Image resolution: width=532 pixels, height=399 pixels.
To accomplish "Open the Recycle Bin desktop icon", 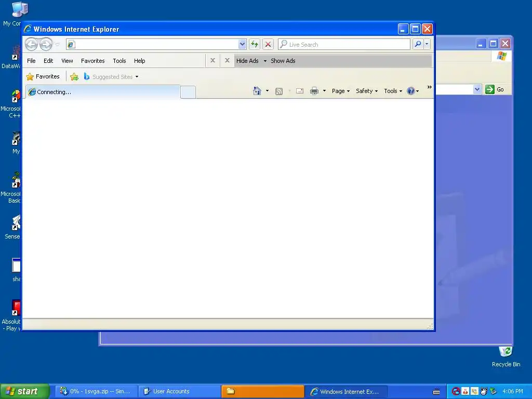I will [506, 356].
